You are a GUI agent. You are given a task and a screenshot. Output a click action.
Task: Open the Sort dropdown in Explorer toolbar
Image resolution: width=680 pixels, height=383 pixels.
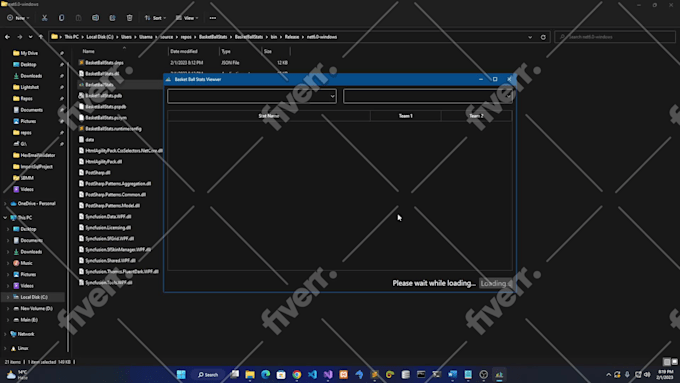click(155, 18)
